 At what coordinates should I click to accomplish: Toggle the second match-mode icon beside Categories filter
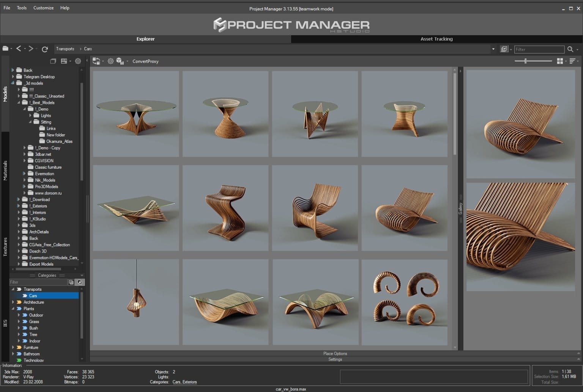[80, 282]
